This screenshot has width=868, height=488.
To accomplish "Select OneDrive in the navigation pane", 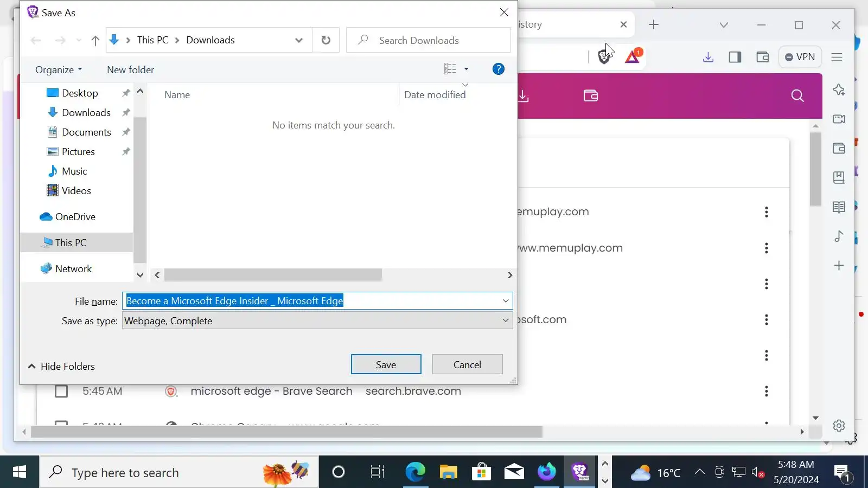I will [x=75, y=216].
